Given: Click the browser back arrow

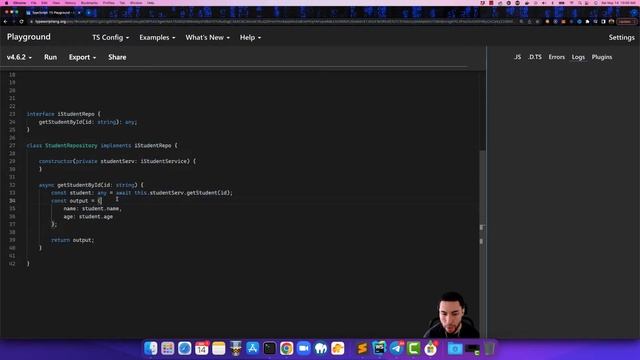Looking at the screenshot, I should tap(6, 22).
